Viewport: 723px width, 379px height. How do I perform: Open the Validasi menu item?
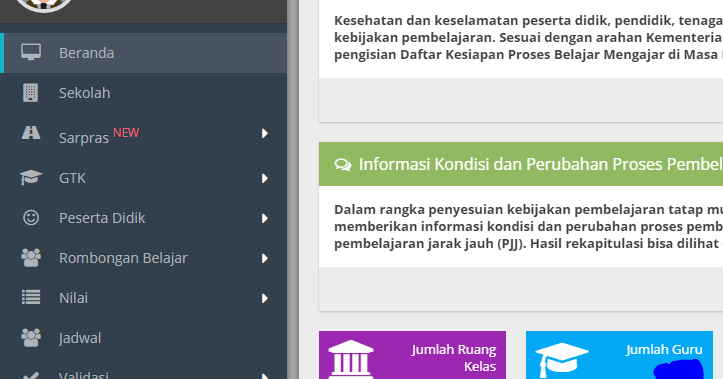pos(143,369)
